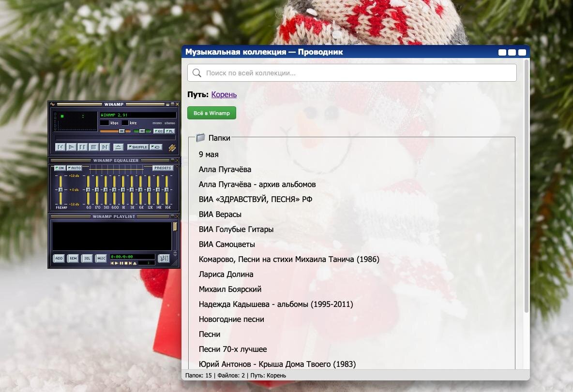Open the equalizer PRESETS menu
573x392 pixels.
click(163, 168)
